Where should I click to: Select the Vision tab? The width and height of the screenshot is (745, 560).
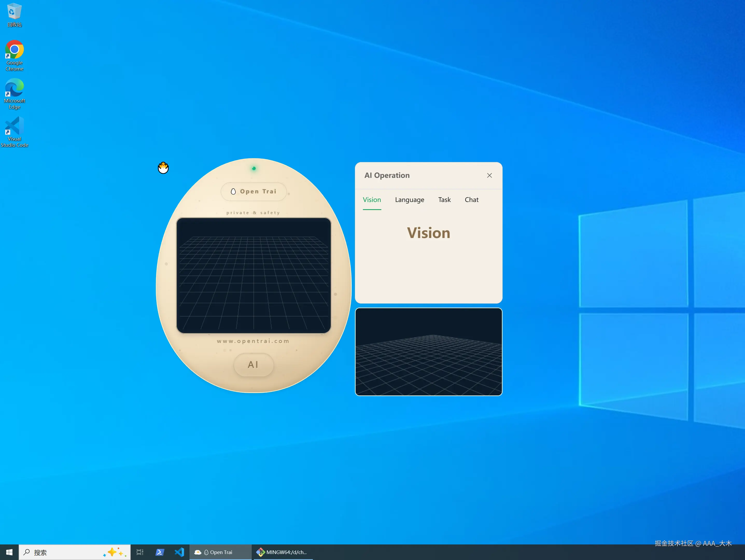pyautogui.click(x=371, y=200)
